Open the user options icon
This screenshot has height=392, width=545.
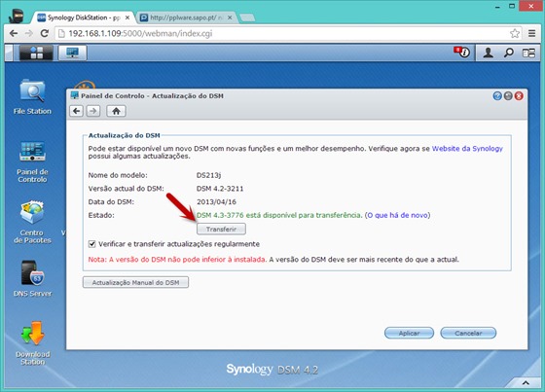click(488, 53)
